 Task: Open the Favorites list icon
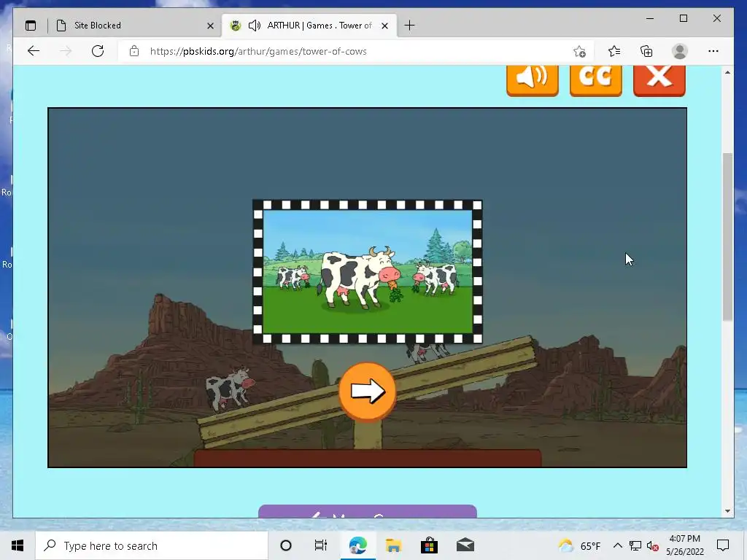point(614,51)
